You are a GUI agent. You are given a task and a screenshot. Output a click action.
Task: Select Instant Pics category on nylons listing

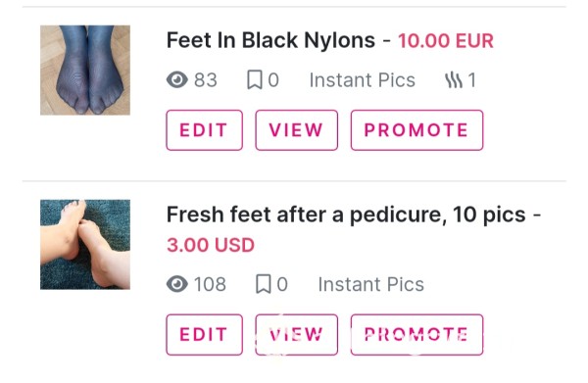click(x=363, y=79)
